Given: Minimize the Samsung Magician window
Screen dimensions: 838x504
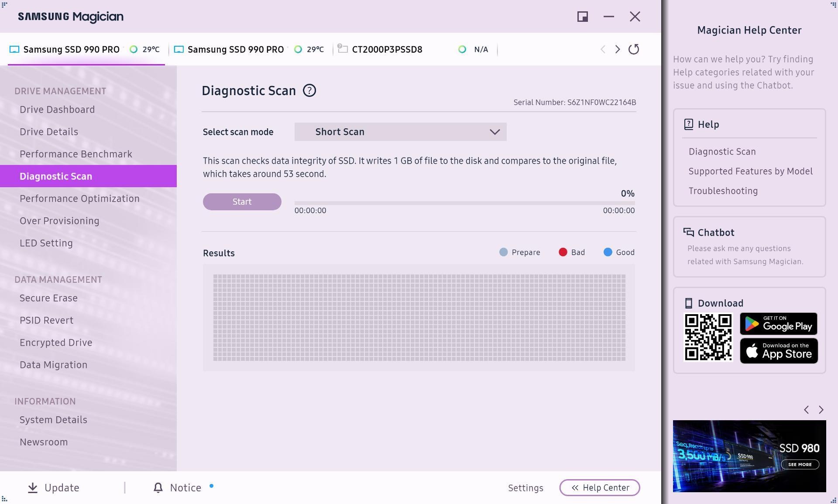Looking at the screenshot, I should coord(609,17).
